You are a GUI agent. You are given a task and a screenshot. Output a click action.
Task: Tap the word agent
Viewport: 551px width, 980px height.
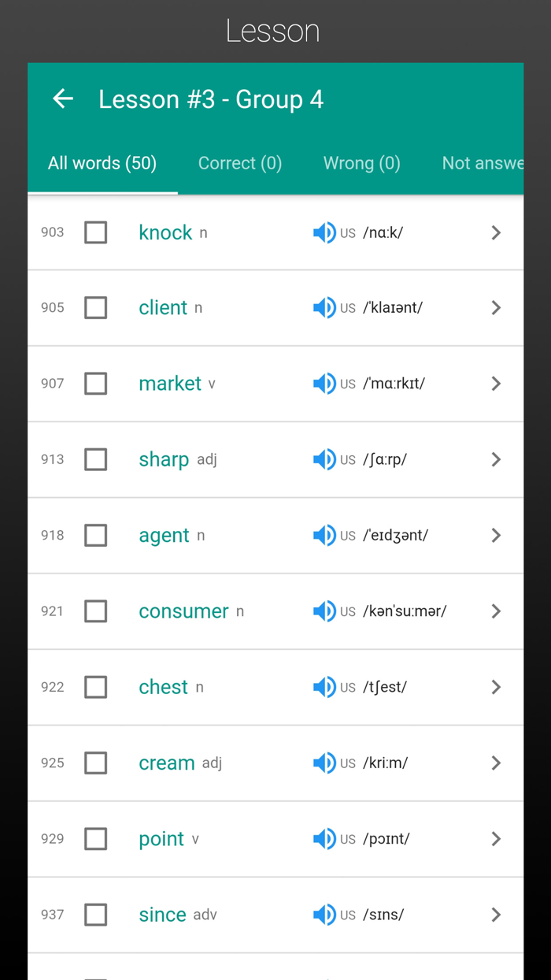(164, 536)
